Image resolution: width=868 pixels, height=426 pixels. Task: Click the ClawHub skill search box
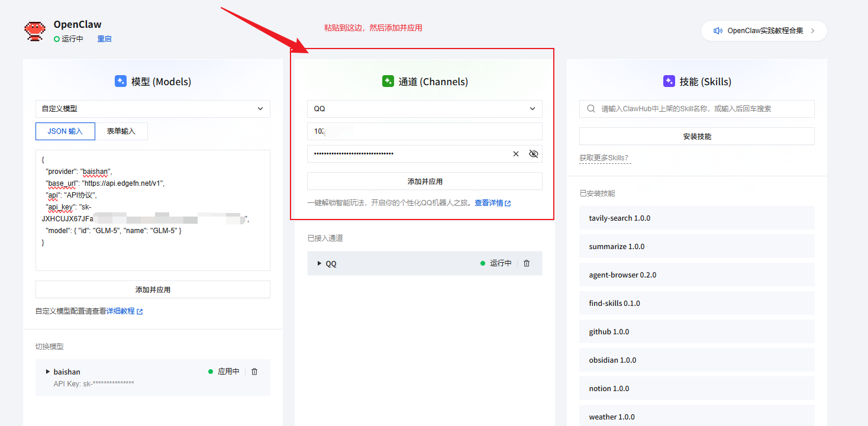pos(696,109)
